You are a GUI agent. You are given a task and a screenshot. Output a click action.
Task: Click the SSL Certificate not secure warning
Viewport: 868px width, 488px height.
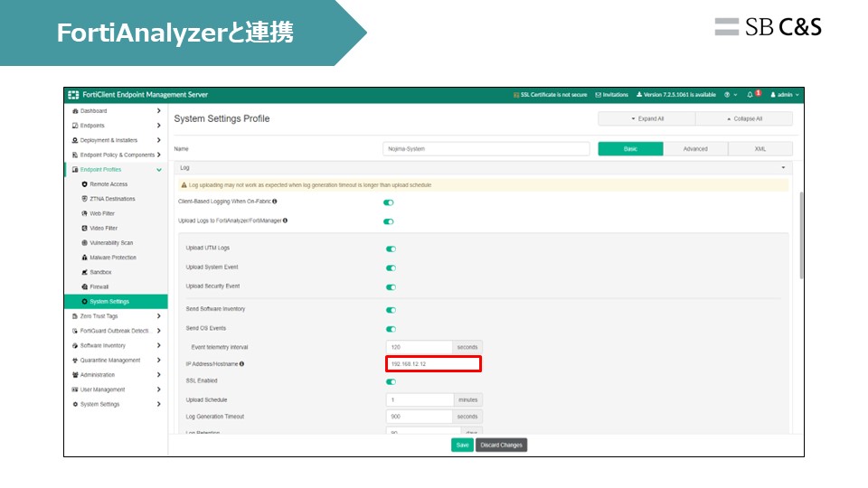[x=551, y=95]
